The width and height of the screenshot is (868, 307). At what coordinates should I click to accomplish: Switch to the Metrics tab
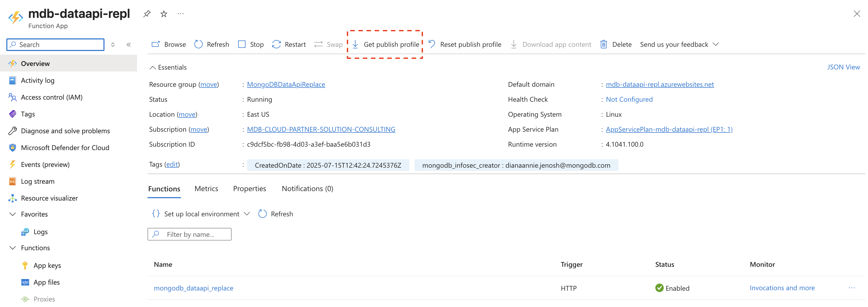(206, 188)
